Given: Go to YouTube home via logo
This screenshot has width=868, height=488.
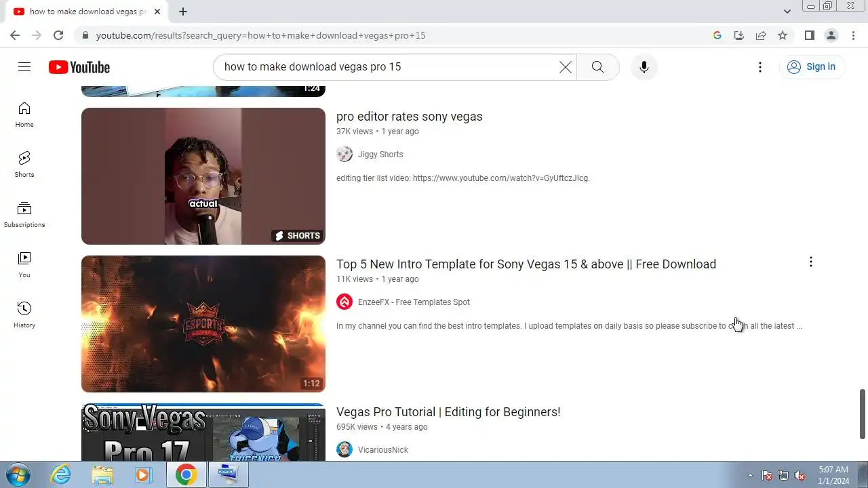Looking at the screenshot, I should (x=79, y=67).
